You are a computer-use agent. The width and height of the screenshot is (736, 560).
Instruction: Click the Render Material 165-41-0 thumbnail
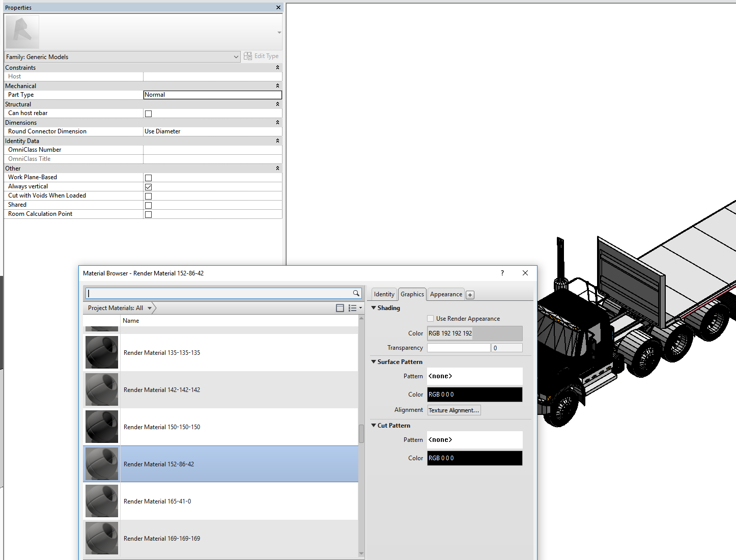(102, 501)
